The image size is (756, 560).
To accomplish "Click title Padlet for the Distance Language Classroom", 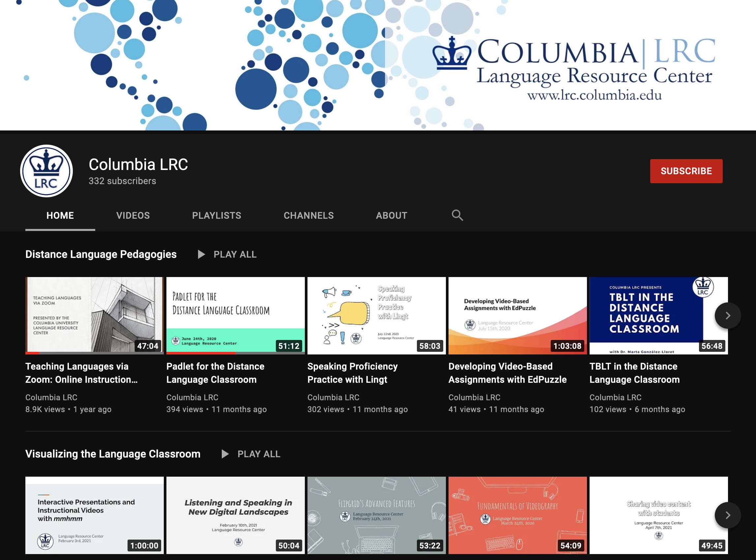I will pos(216,373).
